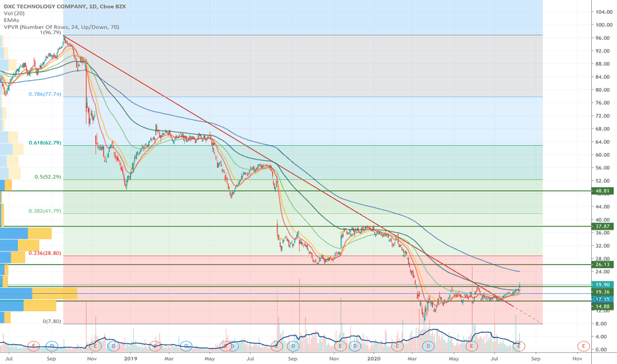Click the 37.87 horizontal line price label
617x364 pixels.
602,226
